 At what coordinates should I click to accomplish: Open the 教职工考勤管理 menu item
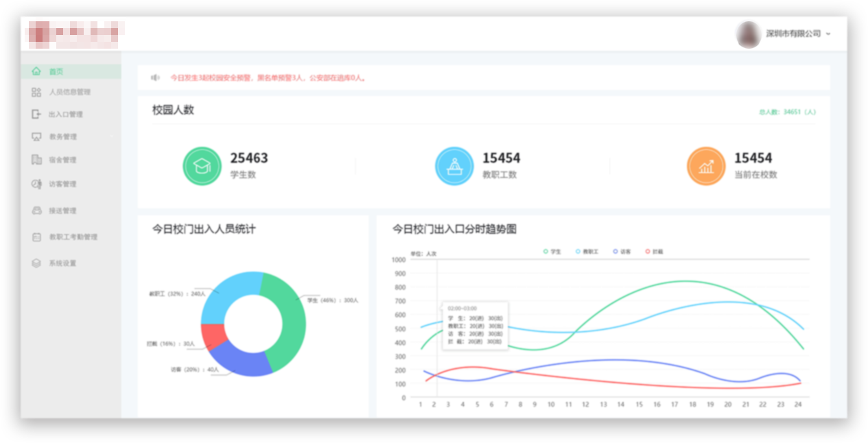pyautogui.click(x=73, y=237)
